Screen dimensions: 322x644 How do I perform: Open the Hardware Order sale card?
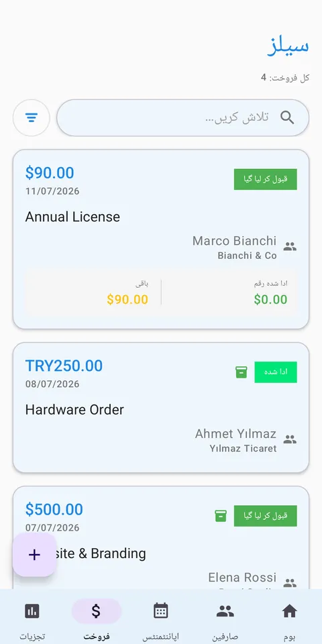click(x=161, y=407)
